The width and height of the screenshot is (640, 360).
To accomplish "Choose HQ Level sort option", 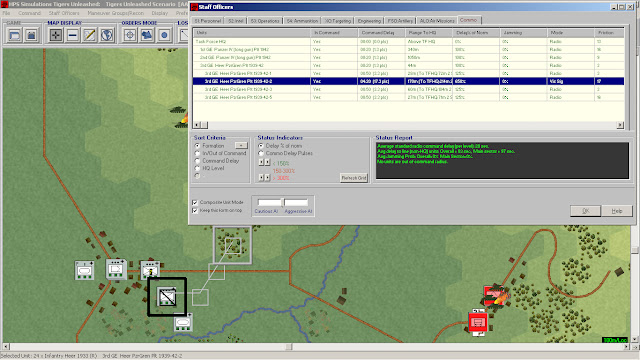I will click(197, 168).
